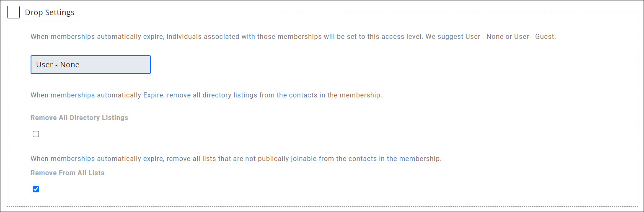This screenshot has height=212, width=644.
Task: Click the Remove From All Lists label
Action: coord(67,173)
